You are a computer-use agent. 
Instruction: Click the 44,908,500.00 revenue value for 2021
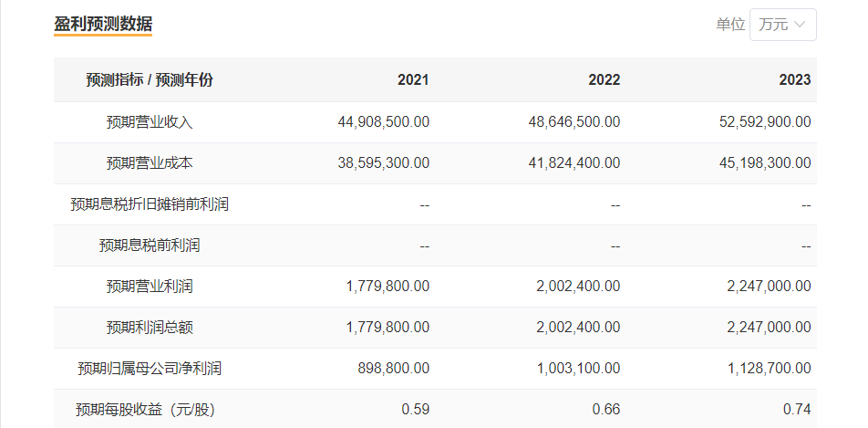tap(383, 122)
